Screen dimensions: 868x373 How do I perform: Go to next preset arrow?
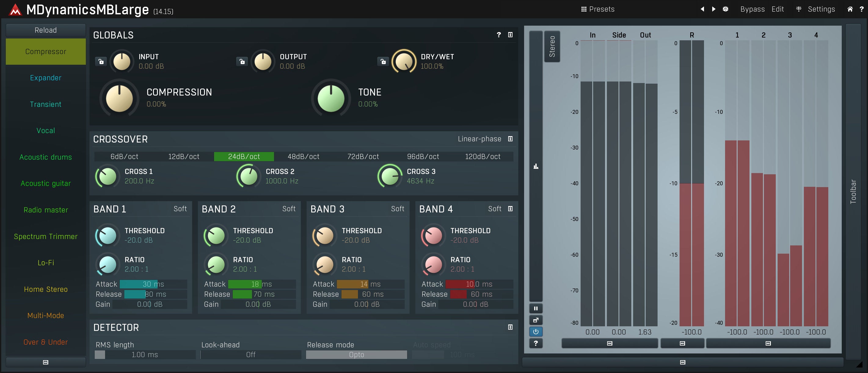point(714,9)
